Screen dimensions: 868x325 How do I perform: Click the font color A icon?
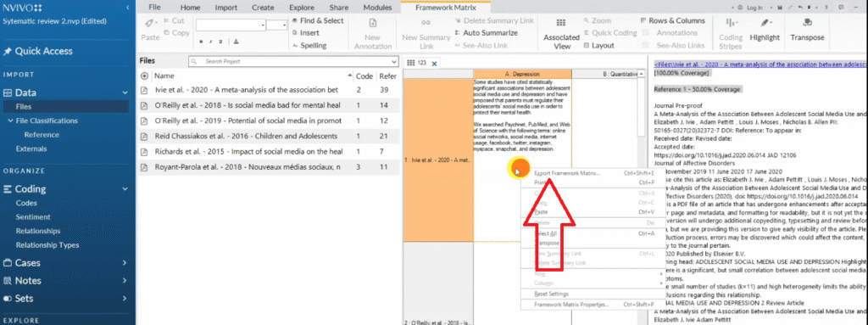(x=236, y=42)
